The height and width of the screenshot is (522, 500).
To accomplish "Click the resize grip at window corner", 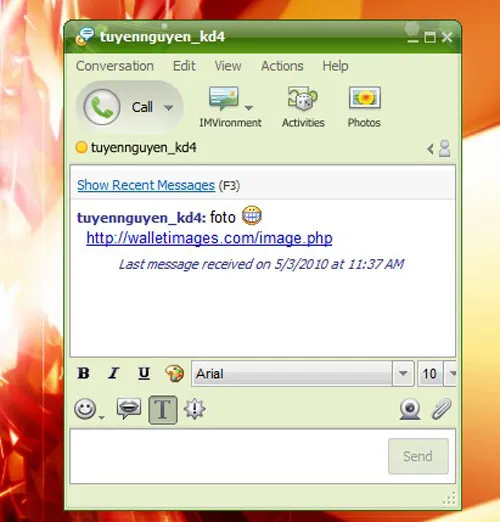I will coord(449,498).
